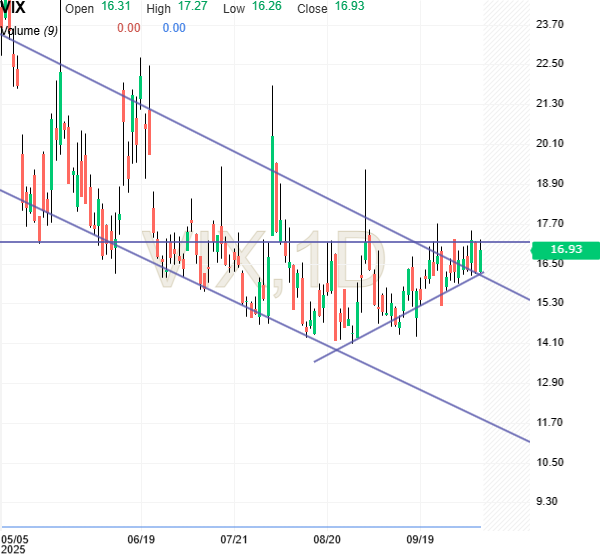Click the 09/19 date axis label

tap(420, 539)
